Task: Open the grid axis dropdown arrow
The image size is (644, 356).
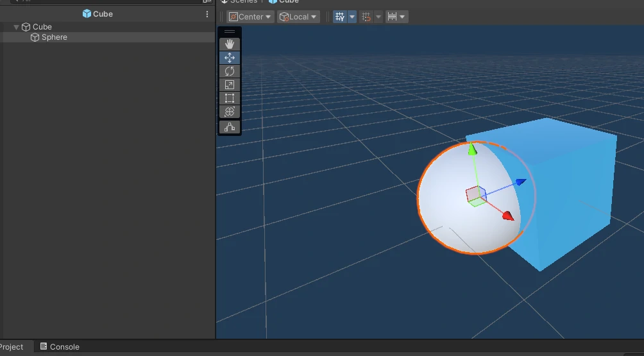Action: click(352, 17)
